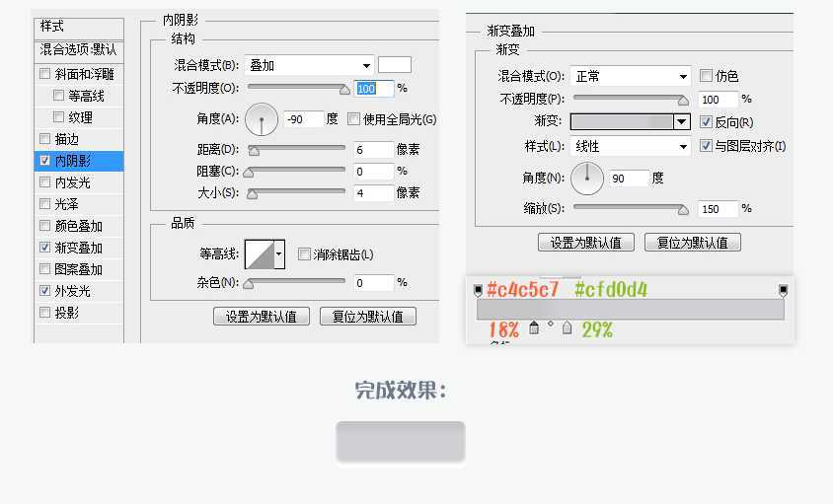Select the right black opacity stop on gradient
The image size is (833, 504).
pos(783,290)
